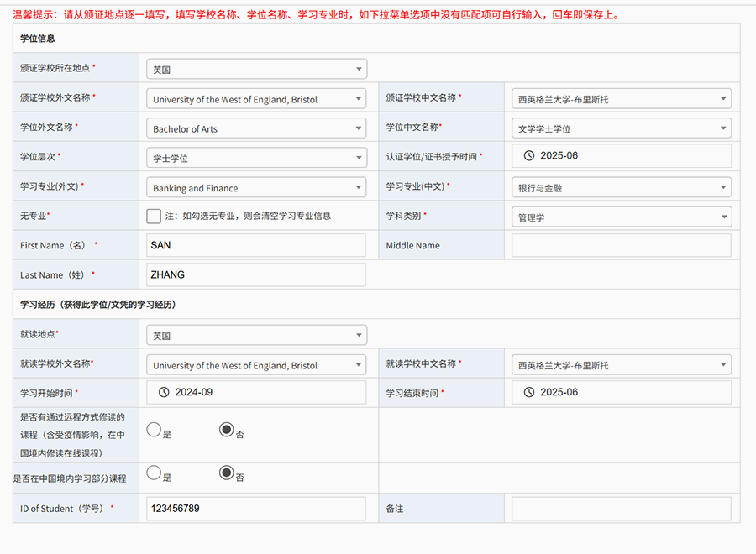Expand 学位层次 学士学位 dropdown

pos(256,159)
